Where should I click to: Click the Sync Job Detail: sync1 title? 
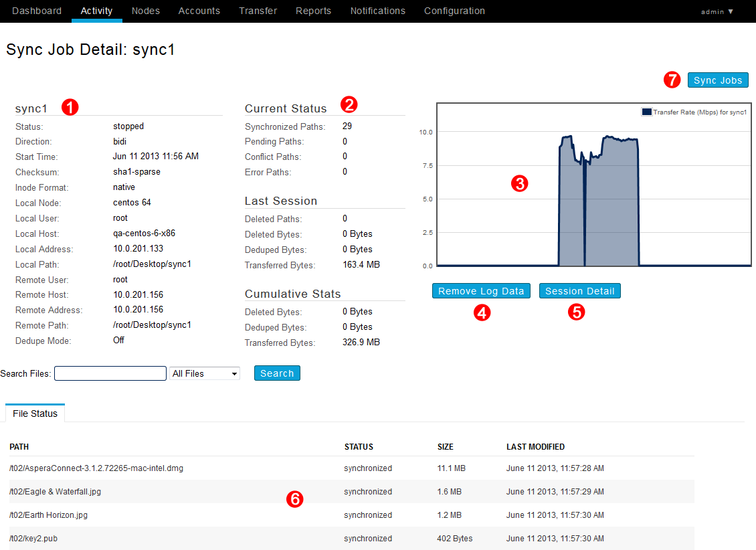90,50
